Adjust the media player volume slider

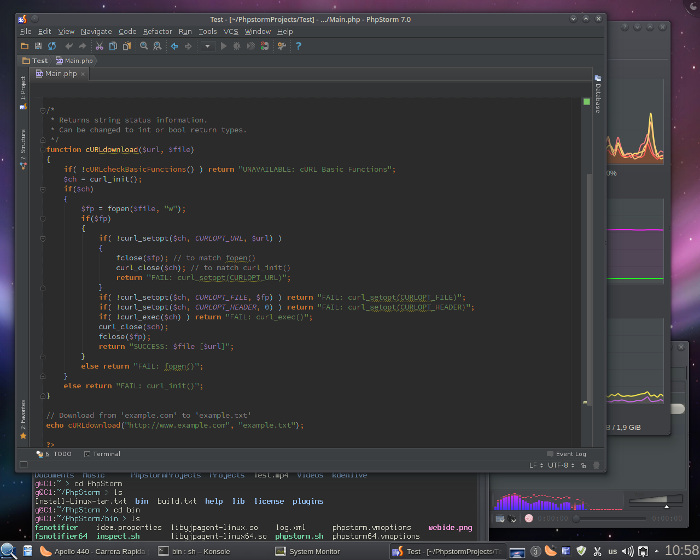pos(655,501)
